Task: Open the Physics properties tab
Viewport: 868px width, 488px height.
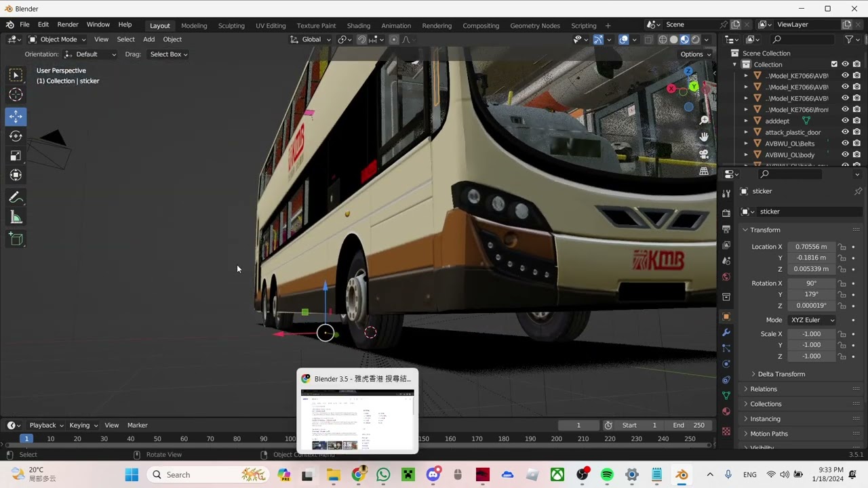Action: point(726,364)
